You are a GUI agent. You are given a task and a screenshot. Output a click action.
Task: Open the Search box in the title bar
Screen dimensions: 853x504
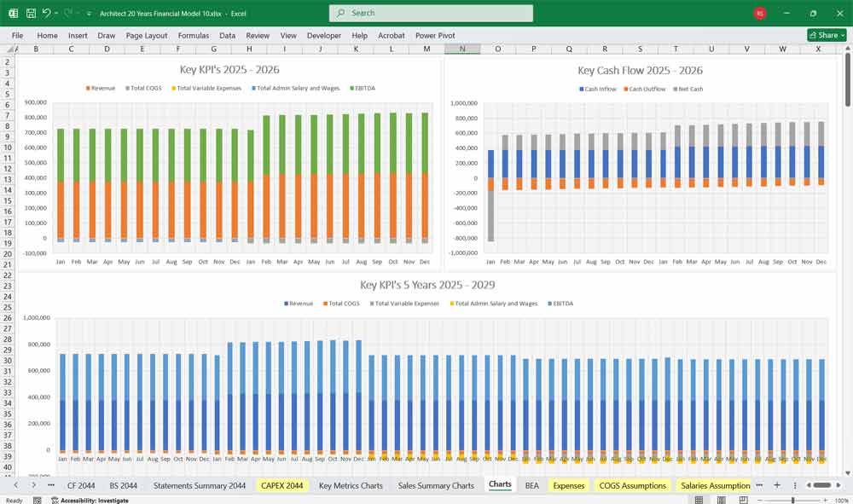(431, 13)
